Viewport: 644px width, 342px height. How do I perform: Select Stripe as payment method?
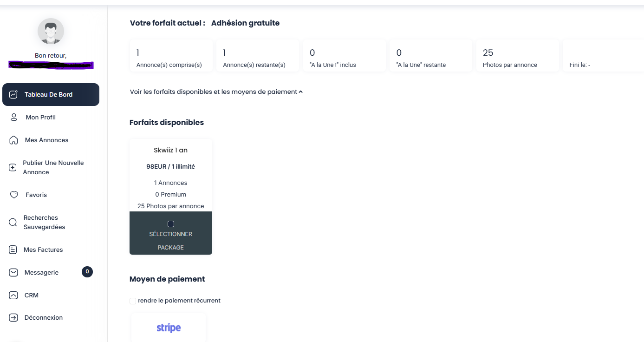click(169, 328)
